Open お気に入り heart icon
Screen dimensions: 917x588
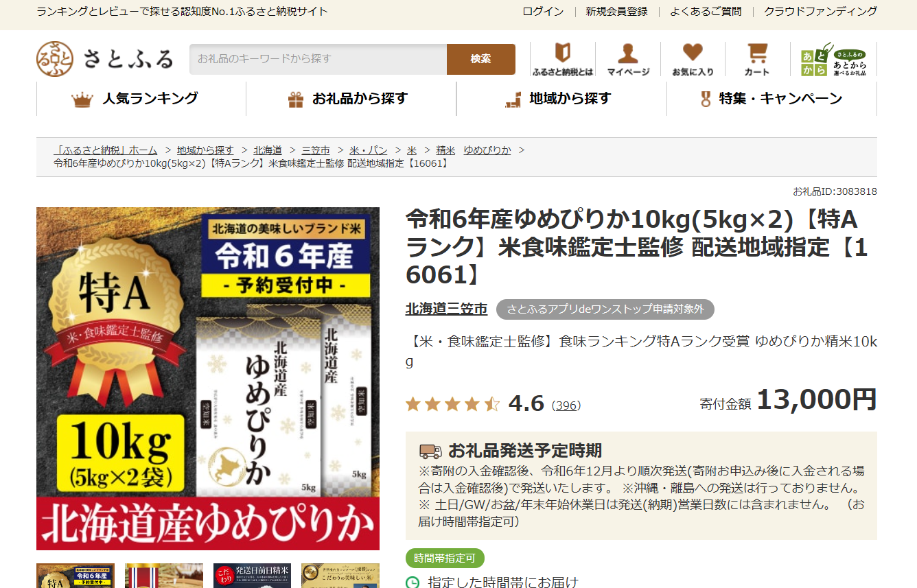(693, 59)
